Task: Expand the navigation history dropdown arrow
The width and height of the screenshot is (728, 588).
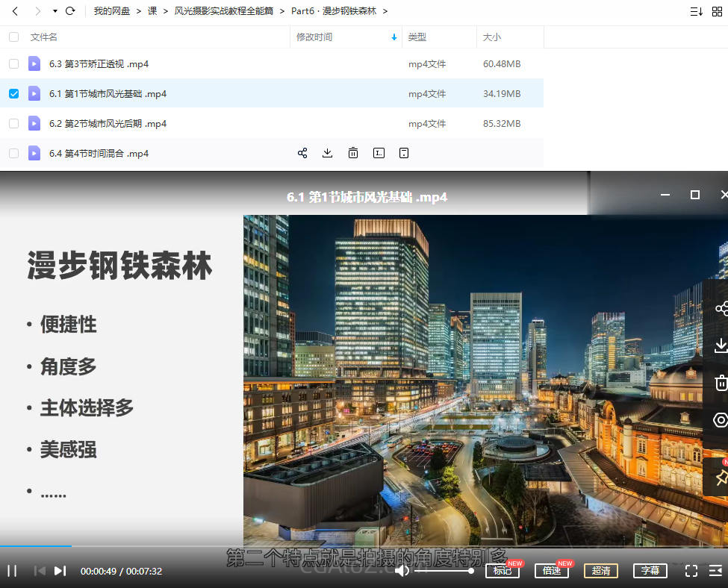Action: [x=55, y=11]
